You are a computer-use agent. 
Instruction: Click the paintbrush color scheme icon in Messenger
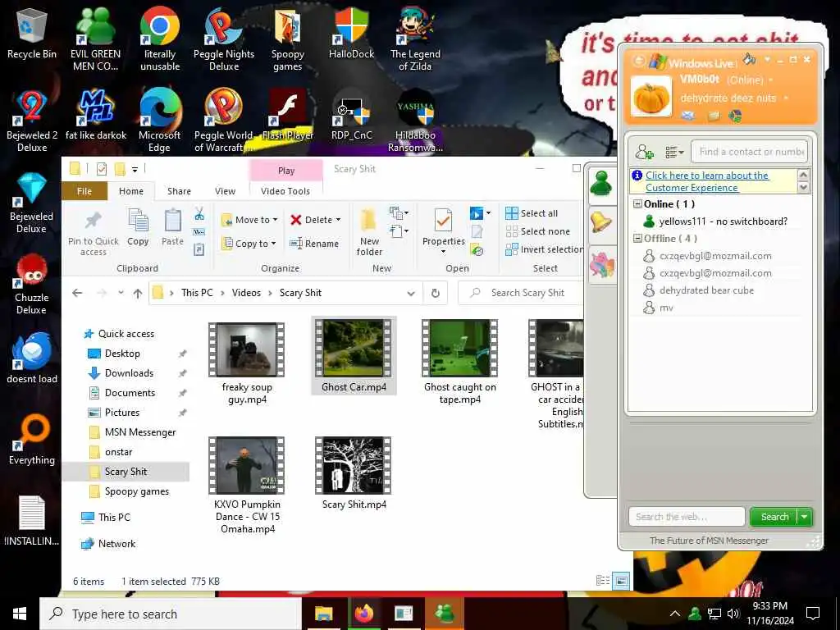coord(750,59)
